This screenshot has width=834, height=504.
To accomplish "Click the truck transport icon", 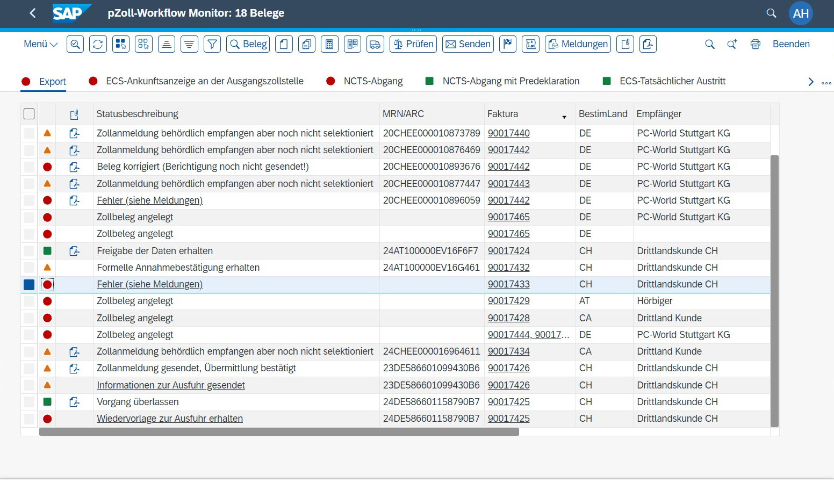I will pyautogui.click(x=375, y=44).
